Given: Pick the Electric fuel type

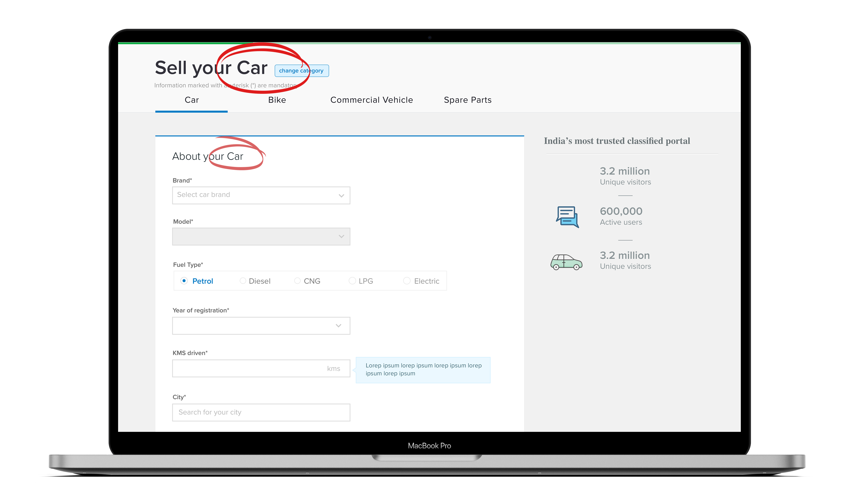Looking at the screenshot, I should point(407,281).
